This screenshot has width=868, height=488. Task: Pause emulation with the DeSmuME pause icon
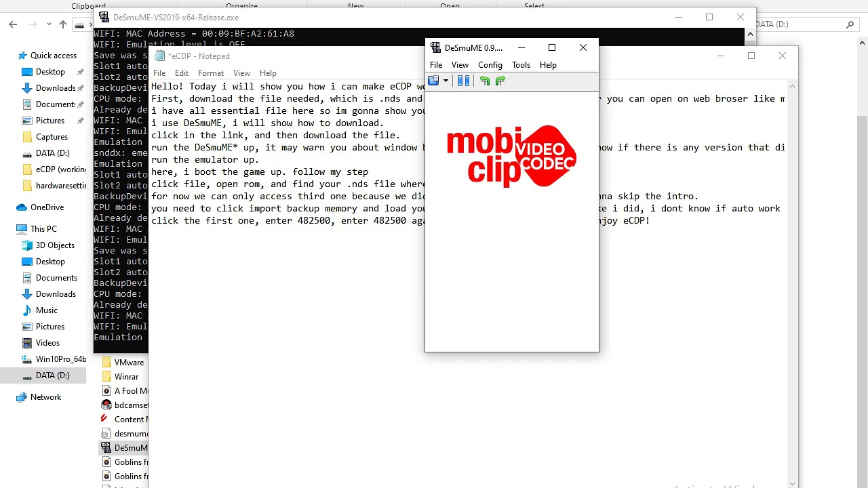pyautogui.click(x=464, y=81)
